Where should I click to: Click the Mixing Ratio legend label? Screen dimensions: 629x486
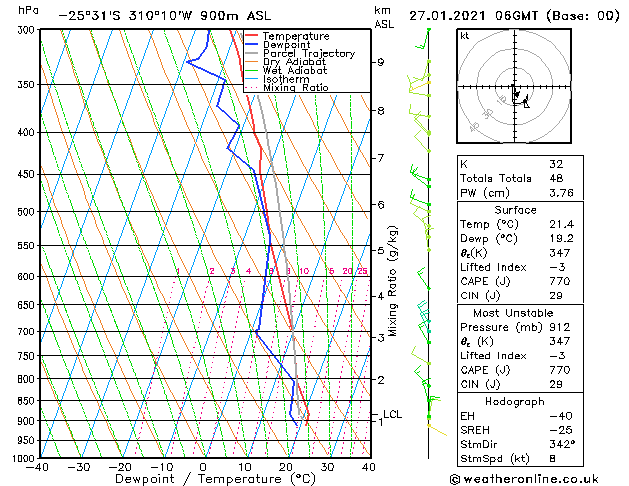(296, 87)
